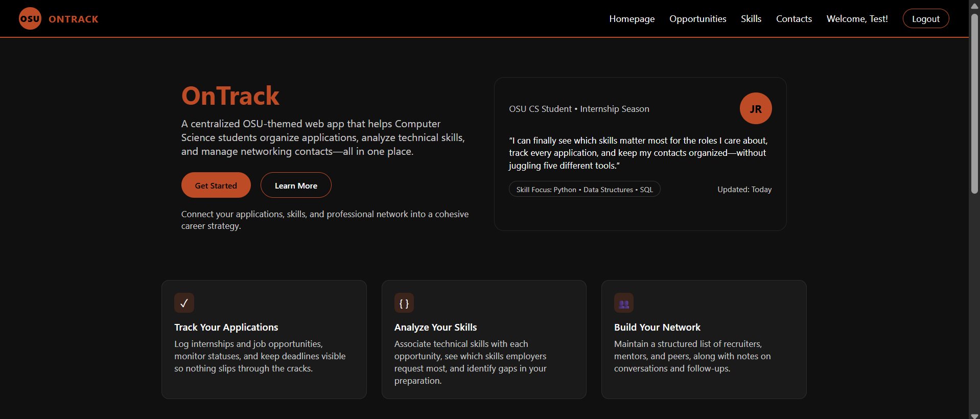Go to Opportunities in the navbar

tap(698, 19)
